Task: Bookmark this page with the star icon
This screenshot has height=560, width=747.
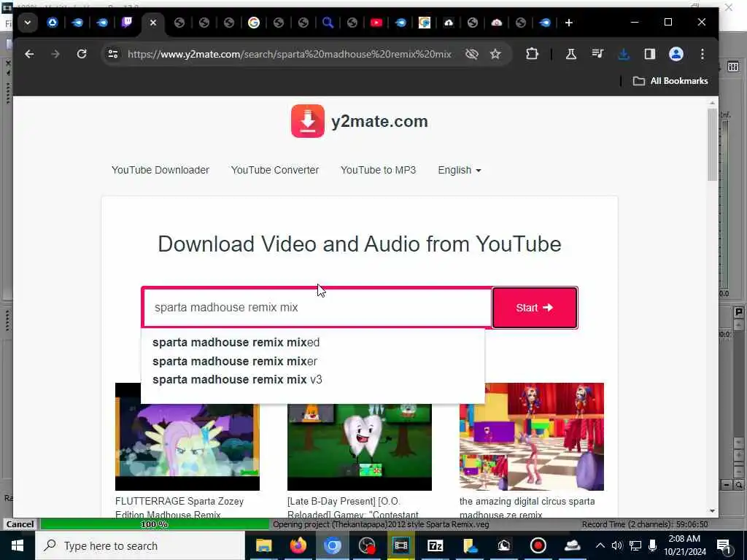Action: (495, 54)
